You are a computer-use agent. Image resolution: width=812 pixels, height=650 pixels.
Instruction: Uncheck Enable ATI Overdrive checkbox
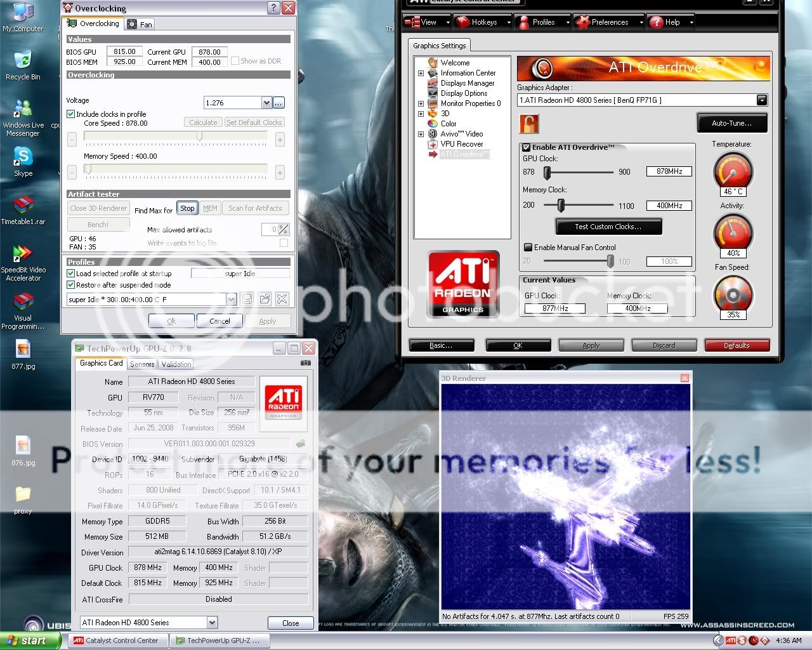(x=527, y=147)
